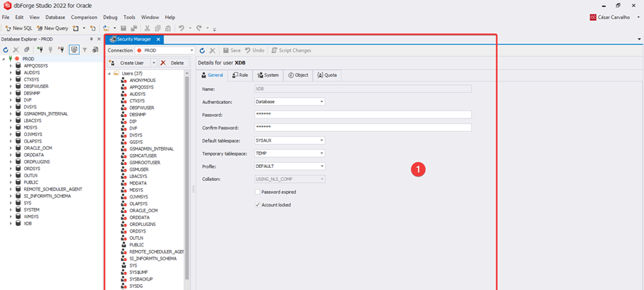Open the Default tablespace dropdown

coord(322,140)
